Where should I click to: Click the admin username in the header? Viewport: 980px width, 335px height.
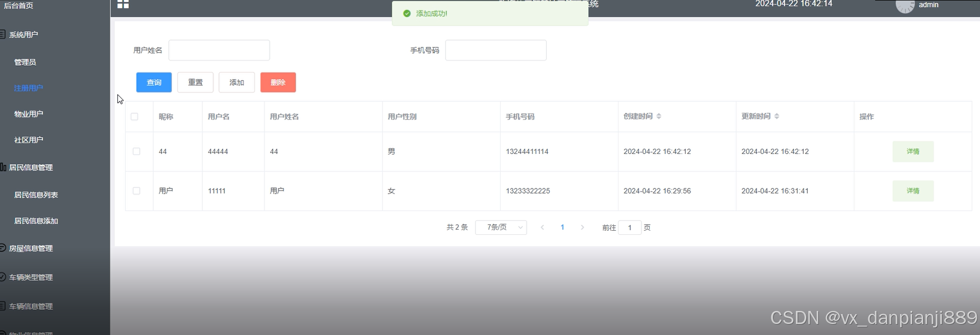(928, 5)
